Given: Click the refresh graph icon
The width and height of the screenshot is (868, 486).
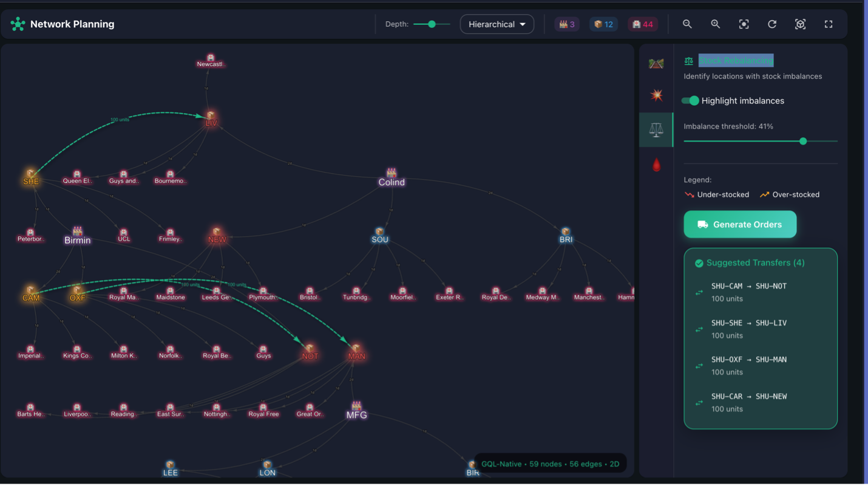Looking at the screenshot, I should (772, 24).
